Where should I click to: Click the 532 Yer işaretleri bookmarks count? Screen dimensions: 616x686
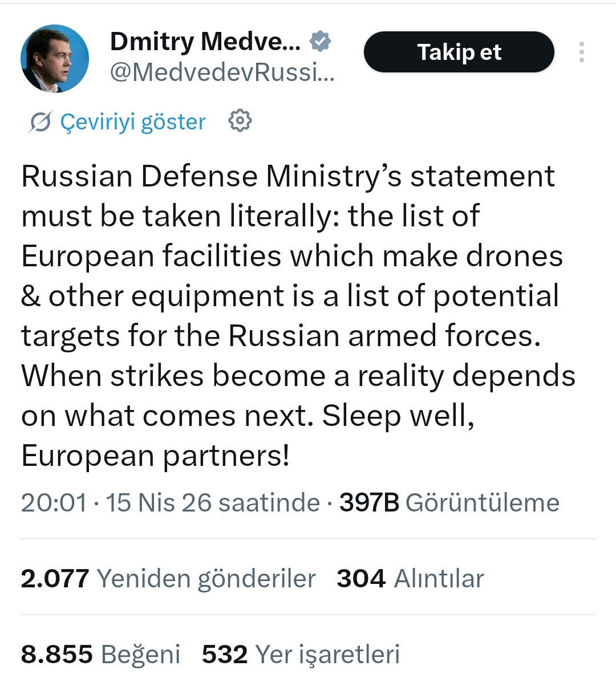[301, 654]
